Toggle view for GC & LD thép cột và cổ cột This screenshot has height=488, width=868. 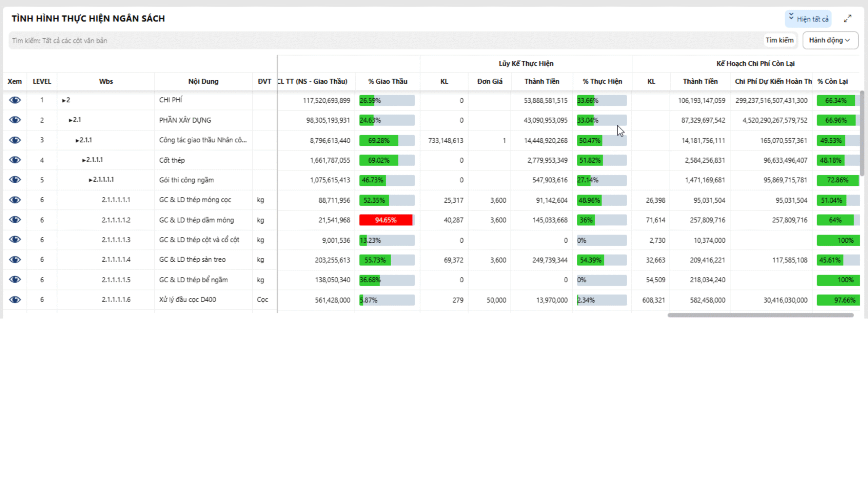15,240
